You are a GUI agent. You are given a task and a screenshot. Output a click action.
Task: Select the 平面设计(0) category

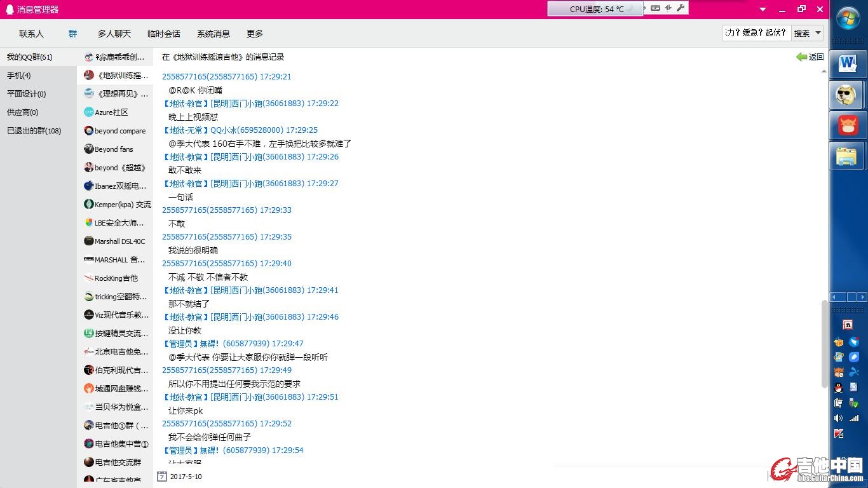pyautogui.click(x=38, y=94)
